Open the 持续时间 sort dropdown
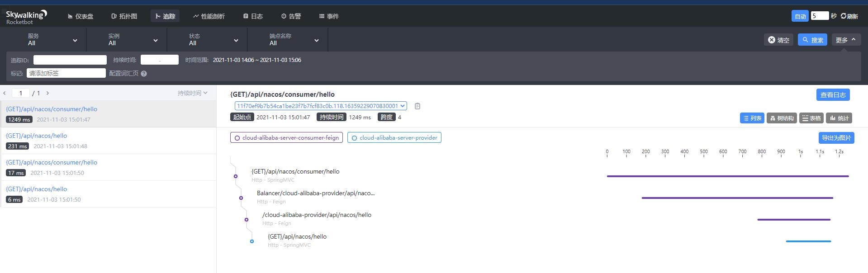Screen dimensions: 868x273 coord(192,93)
